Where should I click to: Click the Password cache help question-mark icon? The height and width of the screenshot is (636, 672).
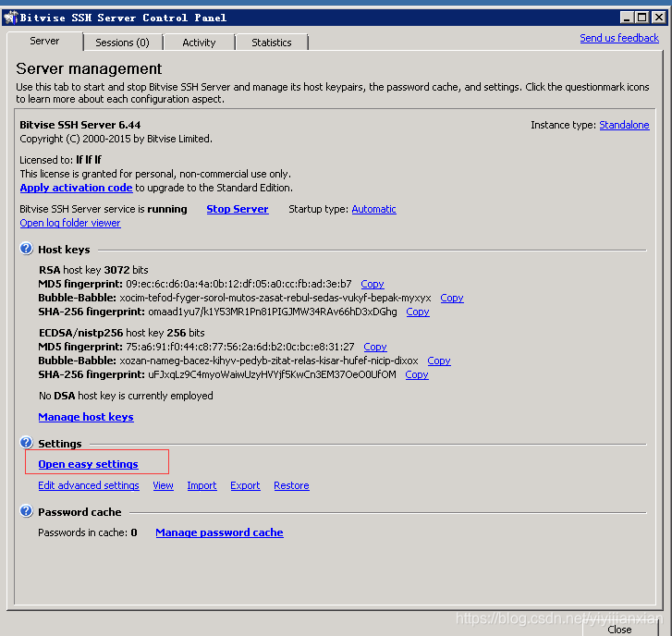point(26,511)
